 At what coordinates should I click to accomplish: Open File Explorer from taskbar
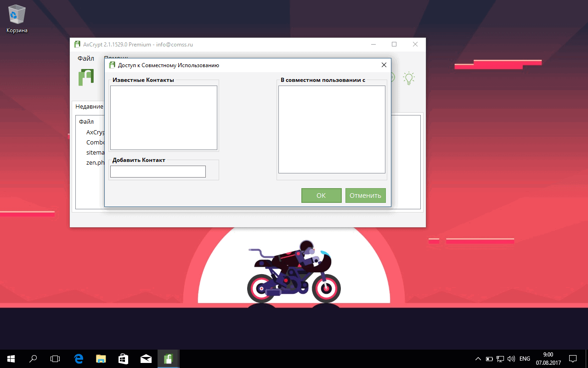tap(101, 359)
